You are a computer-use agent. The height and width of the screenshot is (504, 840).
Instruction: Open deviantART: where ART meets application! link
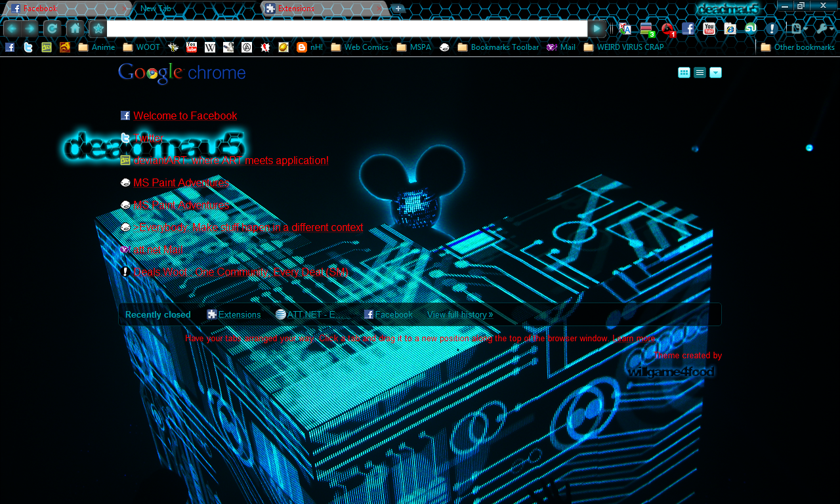pos(231,160)
